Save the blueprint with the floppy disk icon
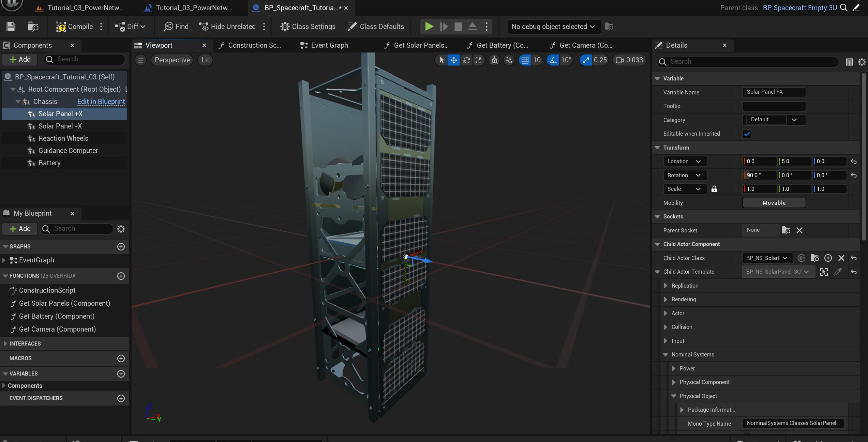 coord(11,27)
